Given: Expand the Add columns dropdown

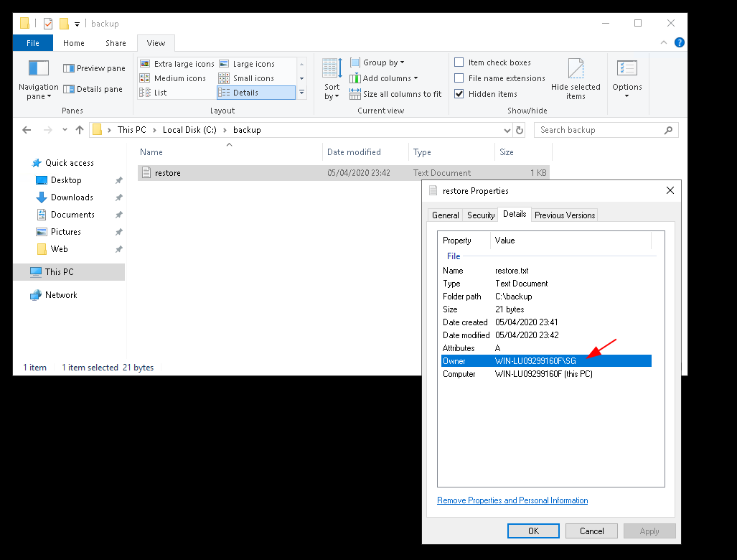Looking at the screenshot, I should (x=384, y=78).
